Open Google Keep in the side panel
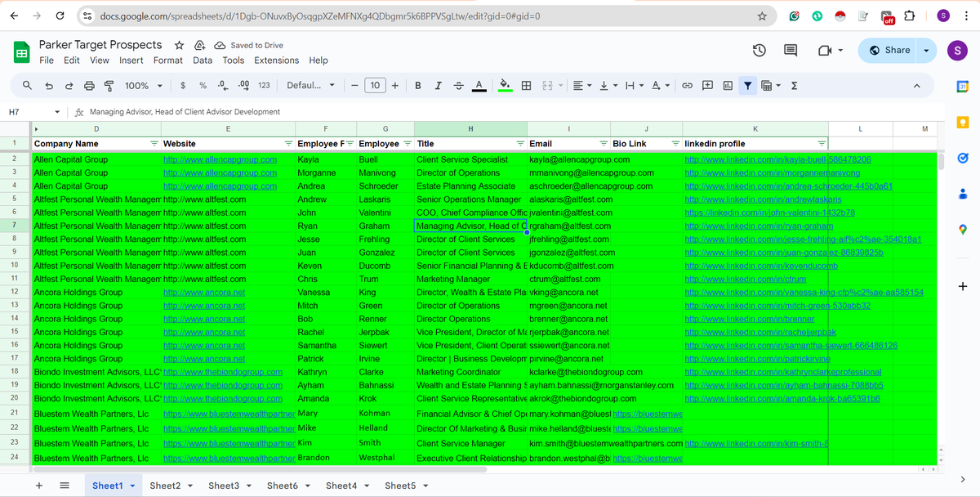 tap(962, 122)
